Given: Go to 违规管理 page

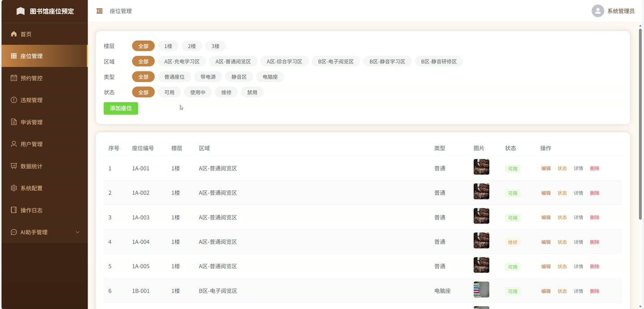Looking at the screenshot, I should 45,100.
